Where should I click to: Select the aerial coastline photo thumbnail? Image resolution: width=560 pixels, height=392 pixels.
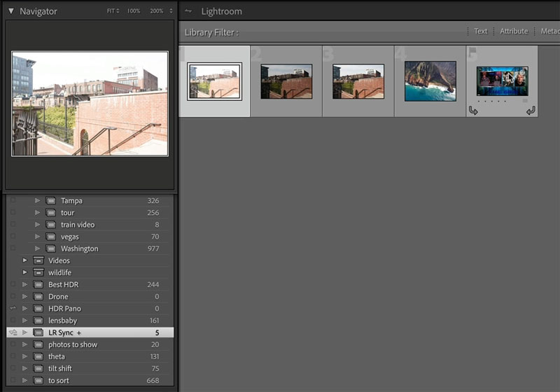click(430, 81)
